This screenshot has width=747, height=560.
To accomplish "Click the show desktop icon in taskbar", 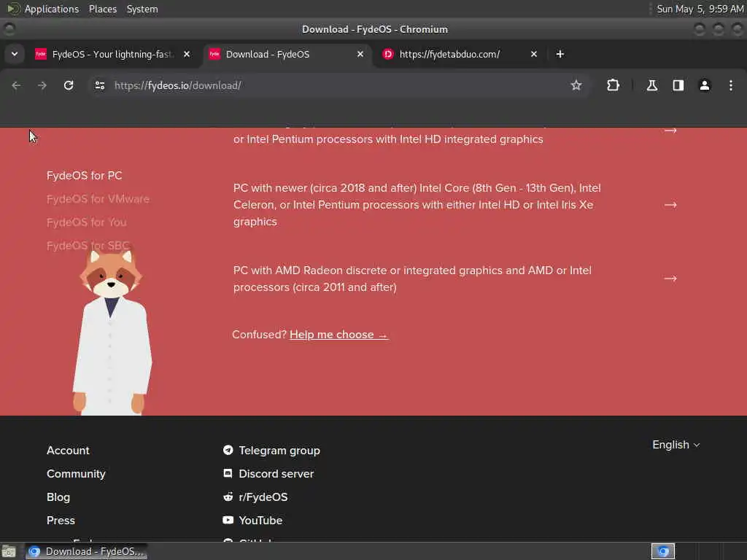I will (9, 552).
